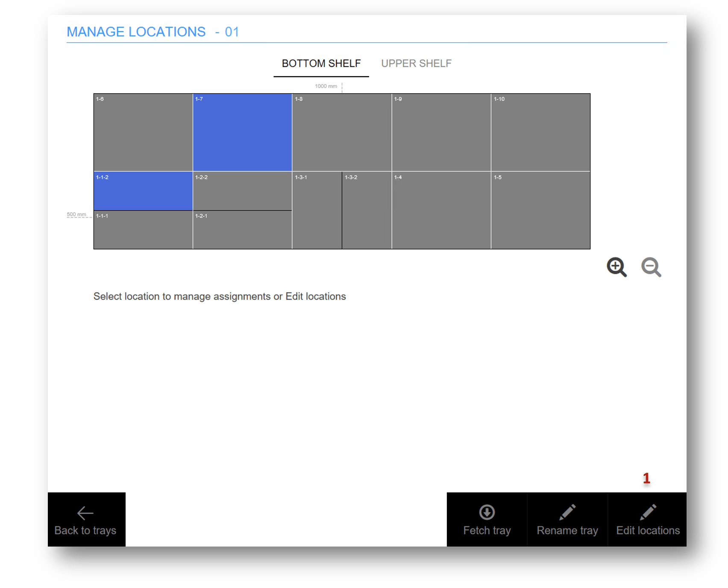Image resolution: width=728 pixels, height=588 pixels.
Task: Open Rename tray with the pencil button
Action: [x=567, y=519]
